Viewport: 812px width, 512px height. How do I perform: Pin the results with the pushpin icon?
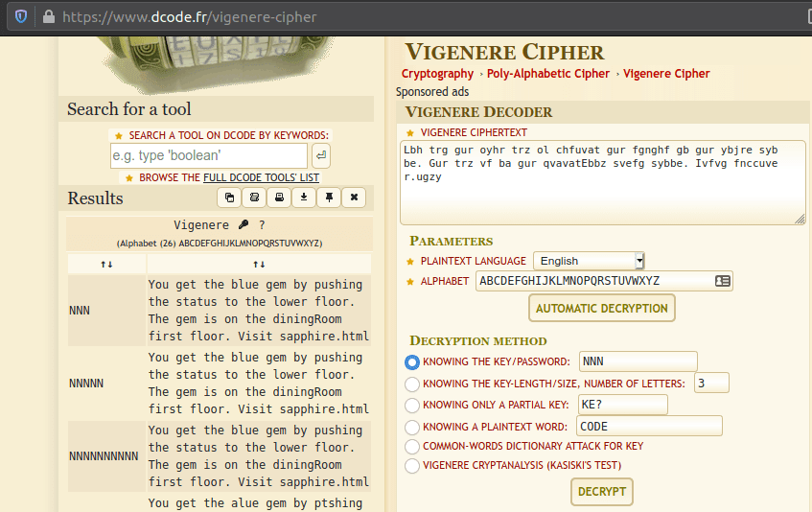click(329, 198)
